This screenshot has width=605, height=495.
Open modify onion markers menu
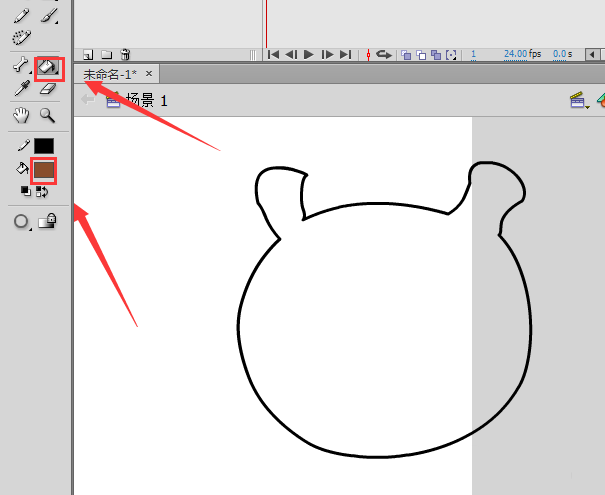pyautogui.click(x=451, y=55)
